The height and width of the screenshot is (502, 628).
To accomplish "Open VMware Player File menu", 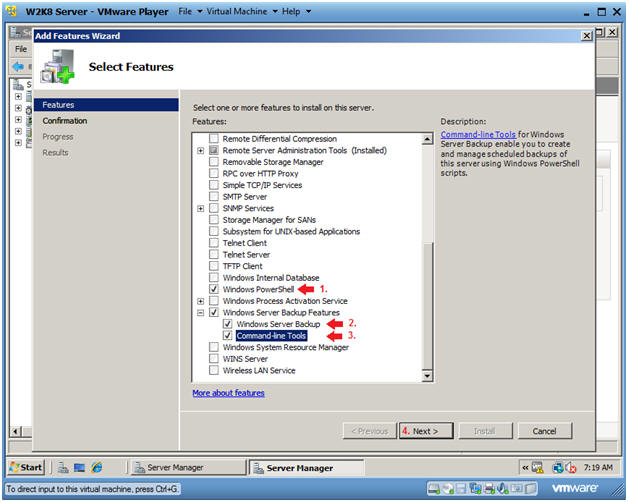I will 190,11.
